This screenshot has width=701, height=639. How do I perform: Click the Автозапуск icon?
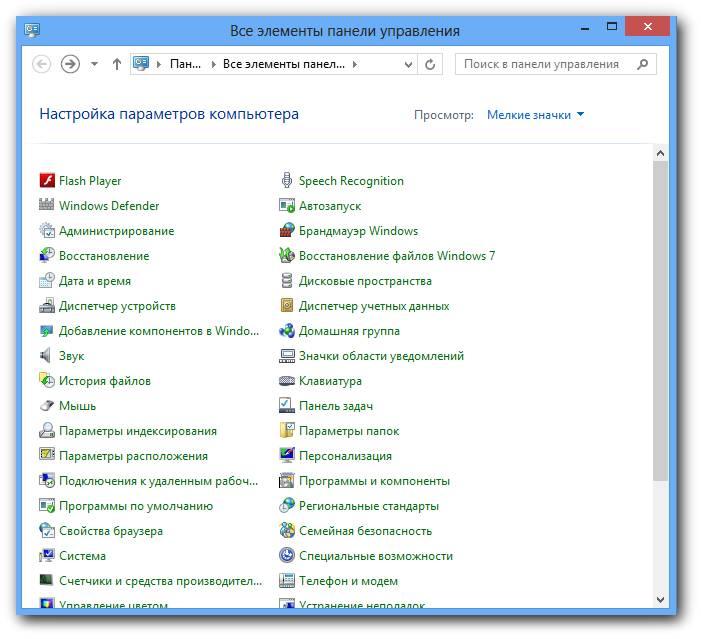click(x=287, y=205)
